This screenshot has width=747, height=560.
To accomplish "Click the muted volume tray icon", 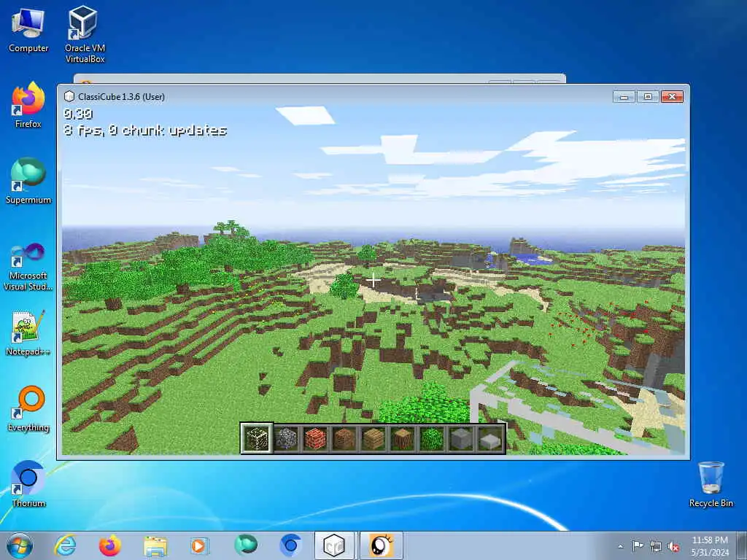I will [673, 546].
